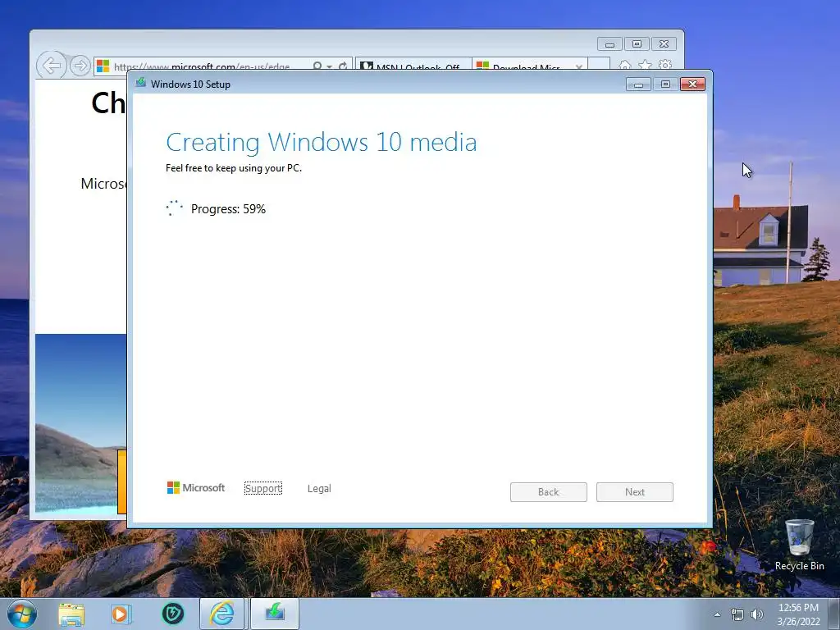
Task: Click the Creating Windows 10 media heading
Action: pyautogui.click(x=322, y=142)
